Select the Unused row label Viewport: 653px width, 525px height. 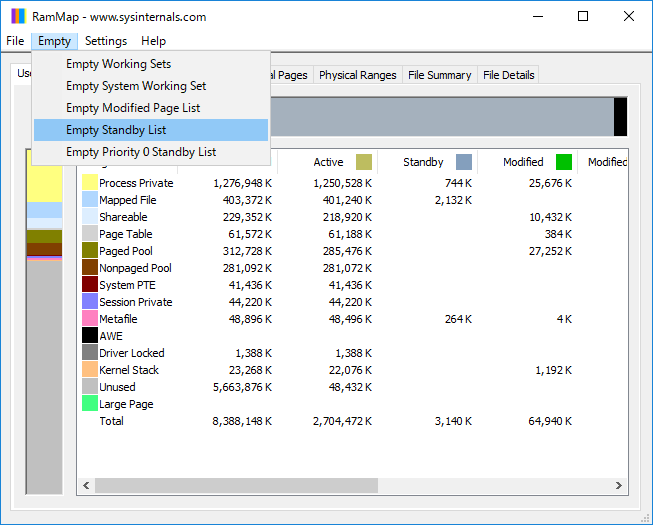point(117,387)
